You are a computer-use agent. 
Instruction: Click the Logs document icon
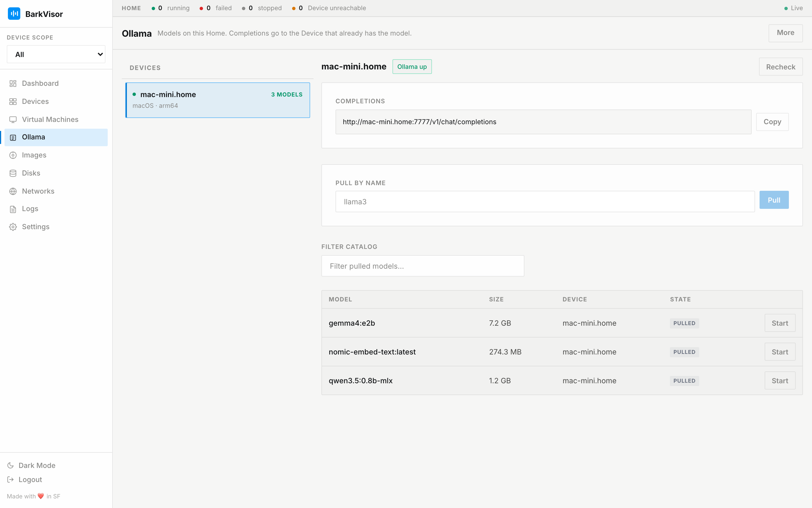tap(13, 209)
